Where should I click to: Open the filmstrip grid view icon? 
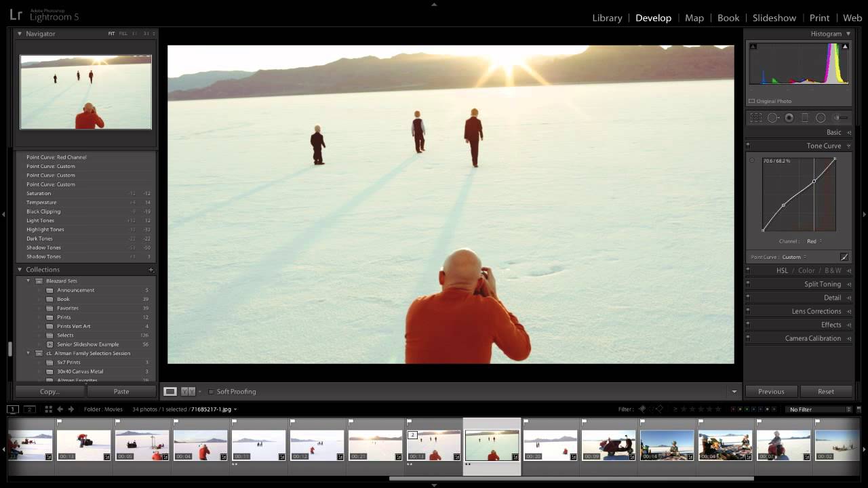click(x=48, y=409)
